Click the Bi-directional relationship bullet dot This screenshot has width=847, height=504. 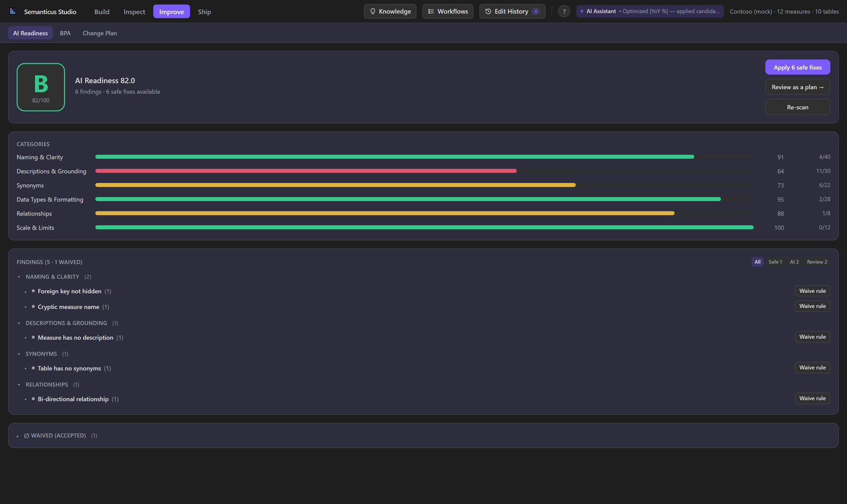pyautogui.click(x=33, y=399)
